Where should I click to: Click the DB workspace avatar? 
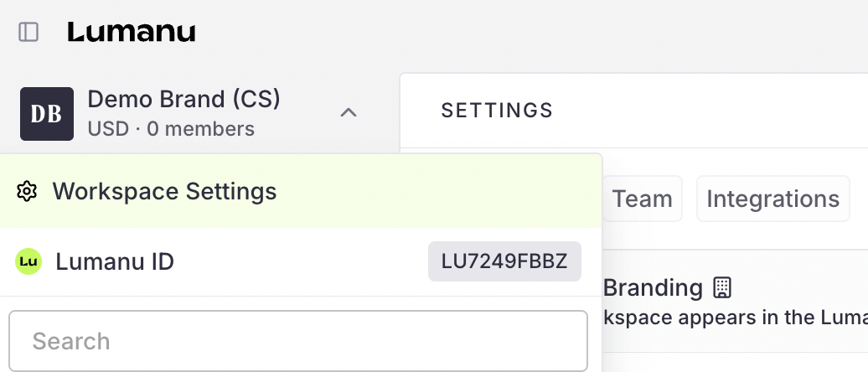[46, 113]
